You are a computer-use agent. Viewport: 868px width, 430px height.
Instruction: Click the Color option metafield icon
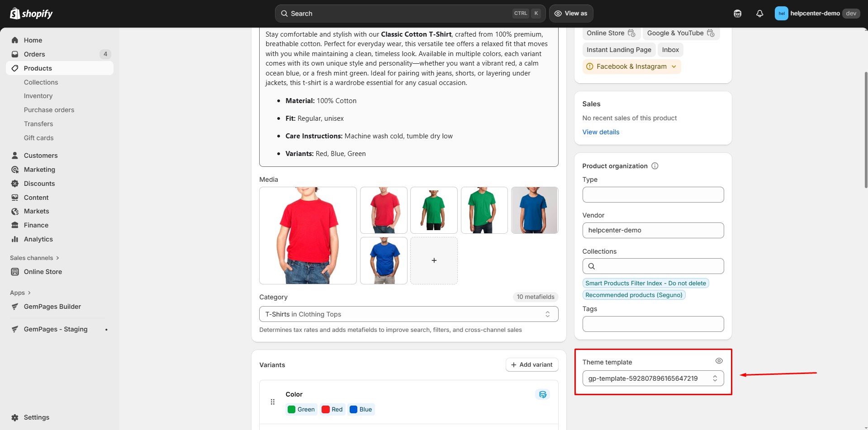[542, 394]
